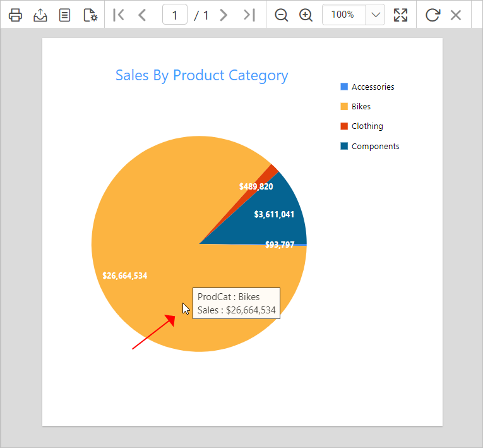Viewport: 483px width, 448px height.
Task: Zoom in using the plus magnifier
Action: coord(306,15)
